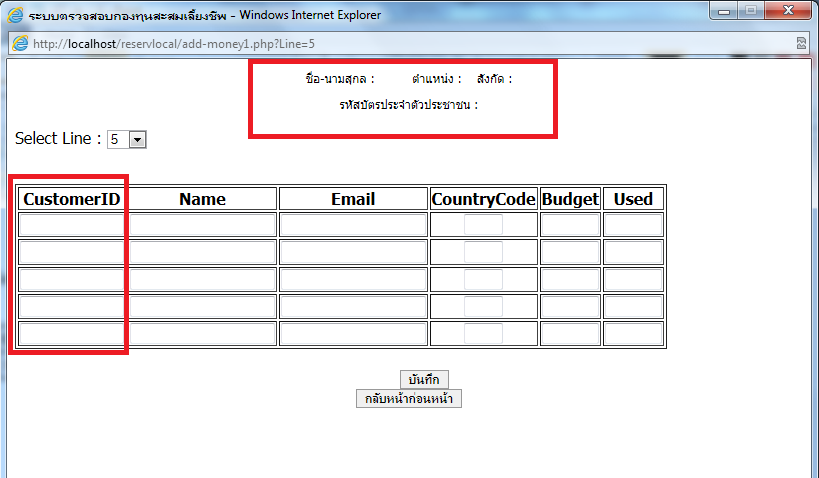Screen dimensions: 819x478
Task: Focus the fifth row Used field
Action: coord(634,334)
